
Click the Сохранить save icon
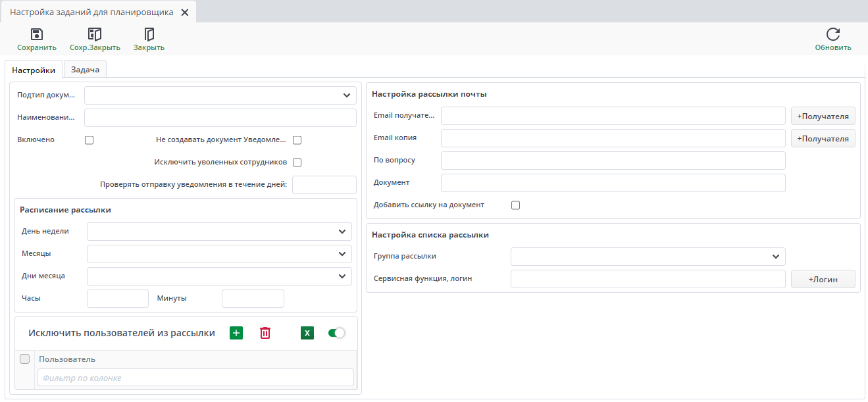(x=37, y=35)
